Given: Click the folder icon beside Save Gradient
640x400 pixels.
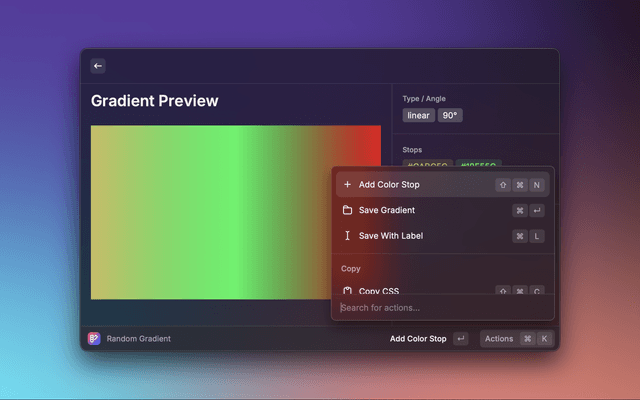Looking at the screenshot, I should (x=347, y=211).
